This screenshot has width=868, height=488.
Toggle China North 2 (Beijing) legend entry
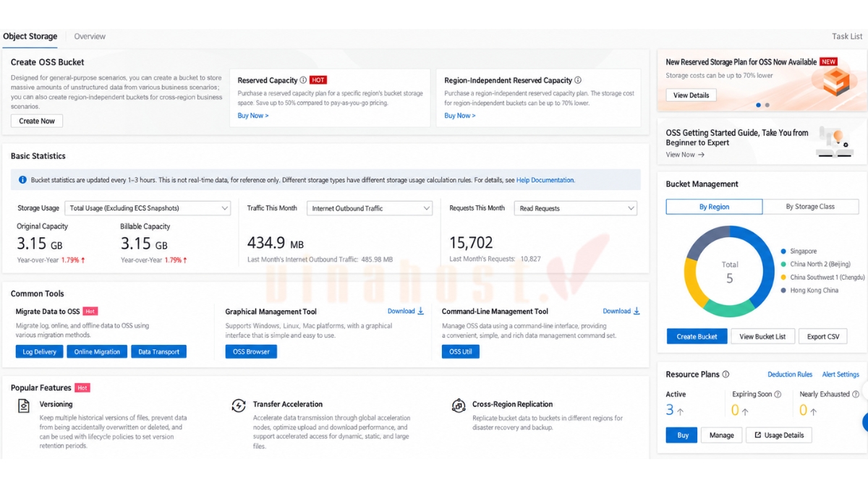pyautogui.click(x=815, y=265)
